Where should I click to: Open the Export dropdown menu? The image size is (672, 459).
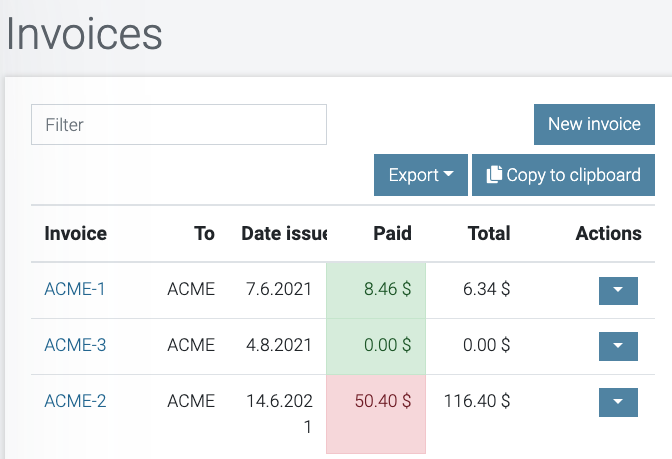420,175
